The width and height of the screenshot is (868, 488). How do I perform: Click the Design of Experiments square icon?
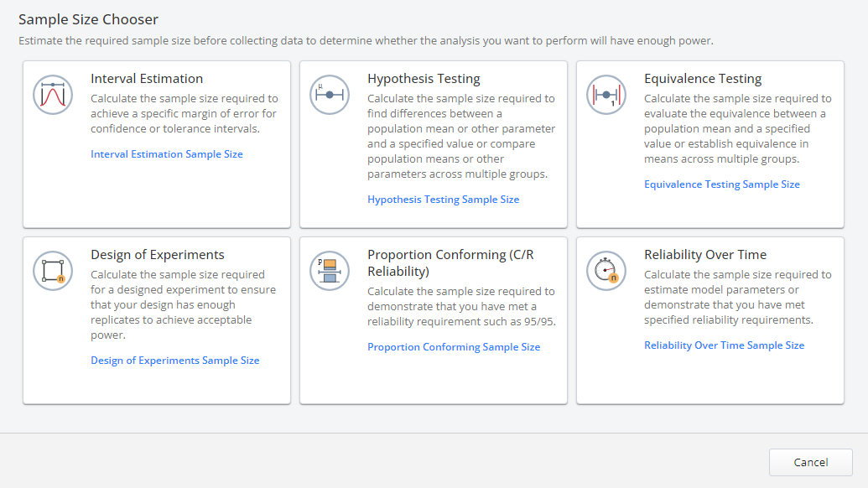52,270
